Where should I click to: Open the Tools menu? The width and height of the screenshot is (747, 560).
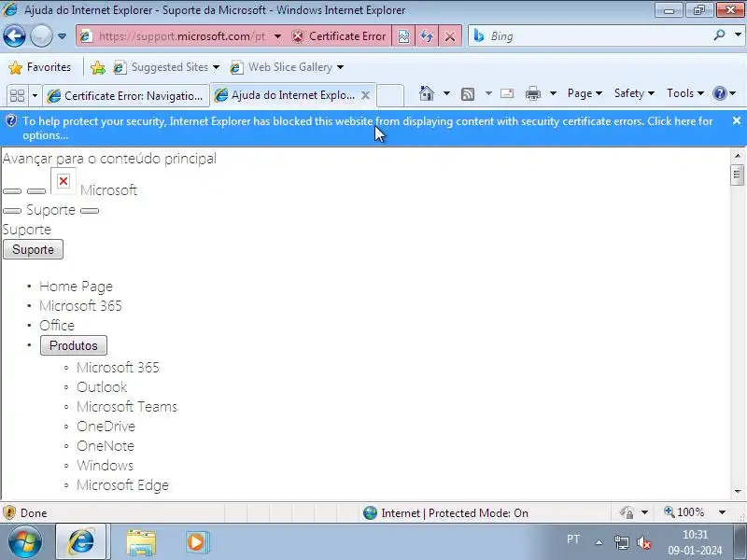pos(685,93)
